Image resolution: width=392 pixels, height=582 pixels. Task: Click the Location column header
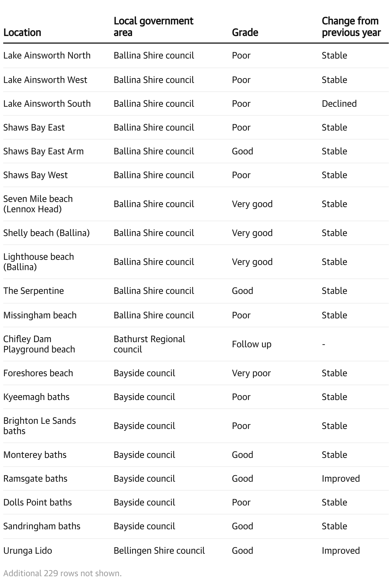click(x=22, y=32)
